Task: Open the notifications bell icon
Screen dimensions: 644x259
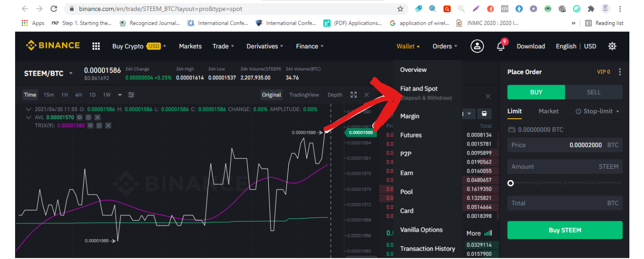Action: [501, 46]
